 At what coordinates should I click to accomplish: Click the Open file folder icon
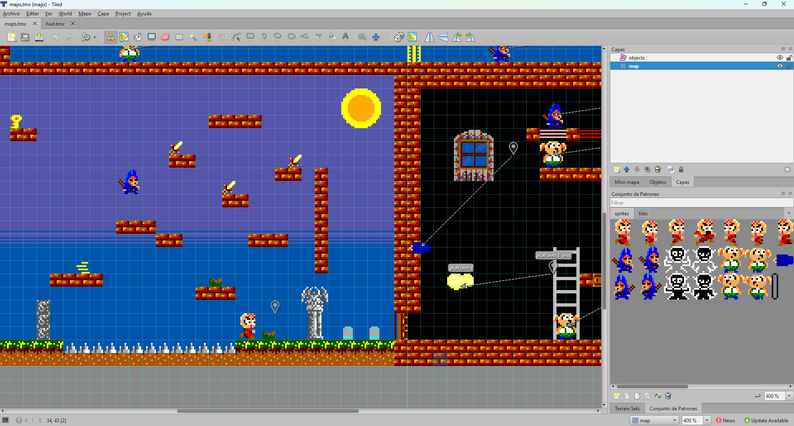click(x=25, y=37)
